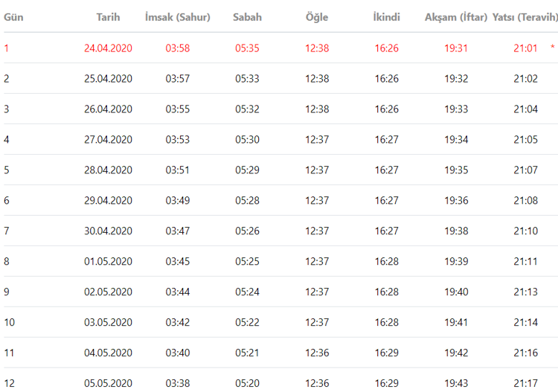Click the Sabah time 05:24

click(x=247, y=292)
